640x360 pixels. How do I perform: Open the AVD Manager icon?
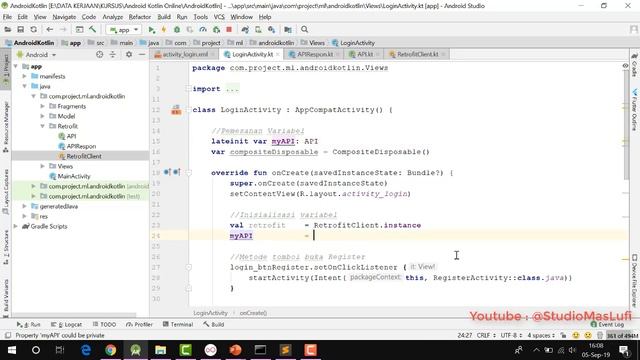(x=258, y=29)
